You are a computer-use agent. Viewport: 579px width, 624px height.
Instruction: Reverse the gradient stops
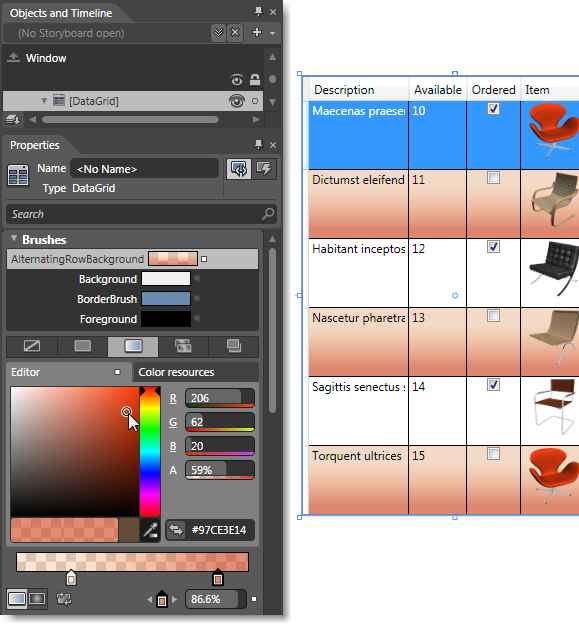click(64, 599)
